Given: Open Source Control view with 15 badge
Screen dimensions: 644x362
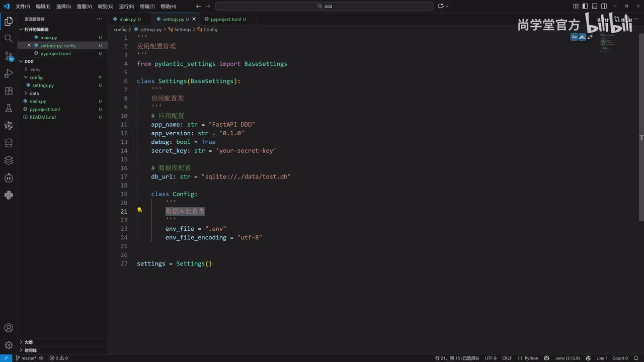Looking at the screenshot, I should [x=9, y=56].
